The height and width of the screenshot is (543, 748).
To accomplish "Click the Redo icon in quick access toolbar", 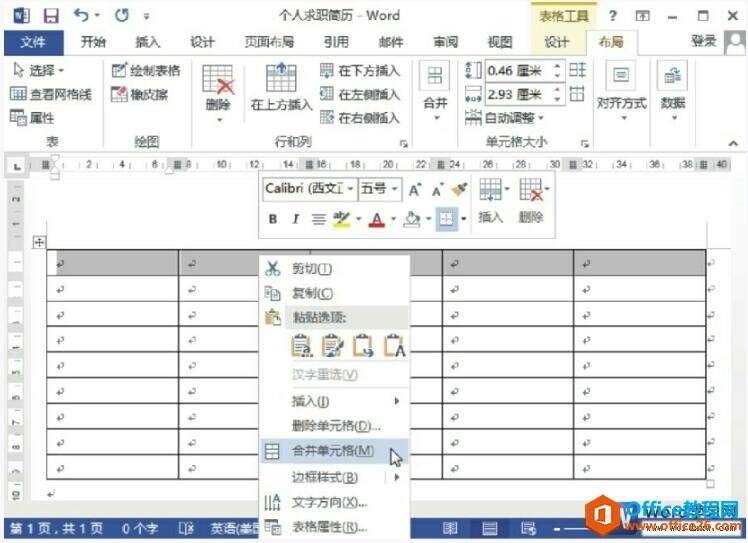I will pyautogui.click(x=122, y=15).
